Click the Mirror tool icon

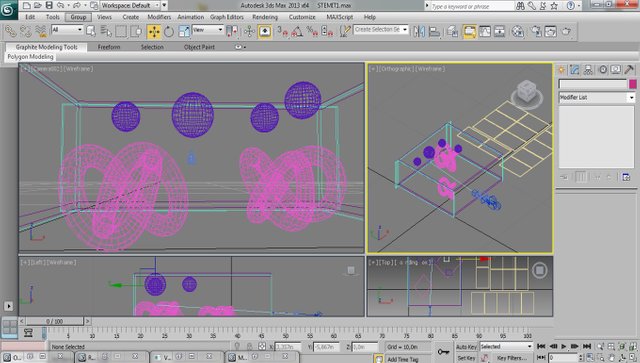[x=419, y=31]
